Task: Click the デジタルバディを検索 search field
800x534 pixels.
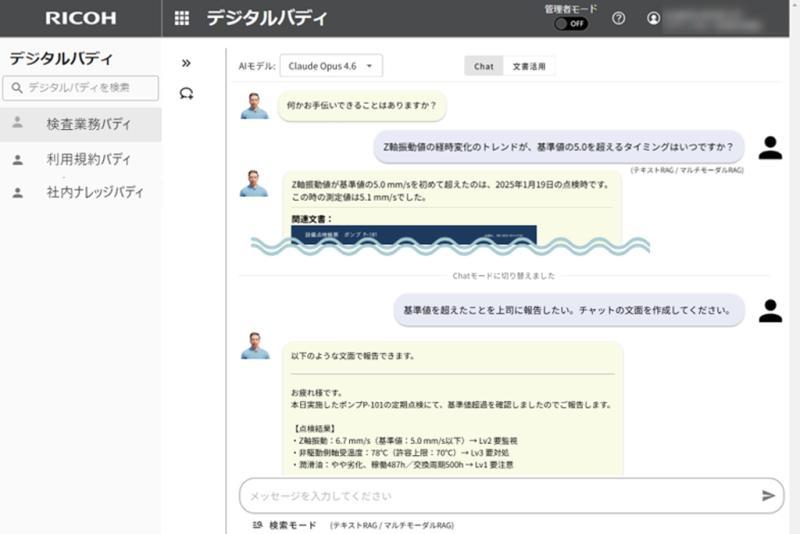Action: (81, 88)
